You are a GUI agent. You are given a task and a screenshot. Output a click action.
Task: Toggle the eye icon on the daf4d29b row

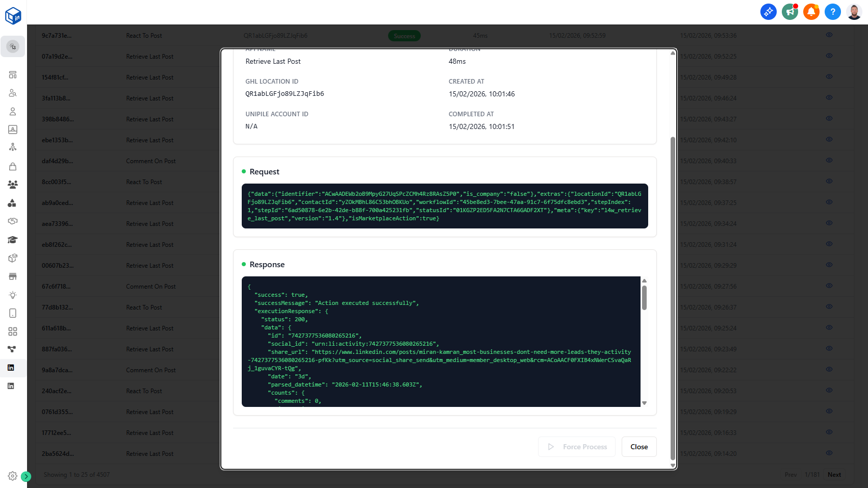click(829, 160)
